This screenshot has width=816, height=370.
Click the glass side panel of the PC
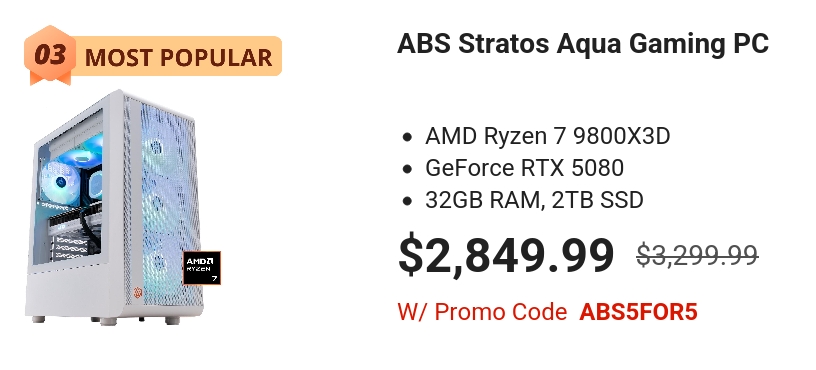[69, 187]
